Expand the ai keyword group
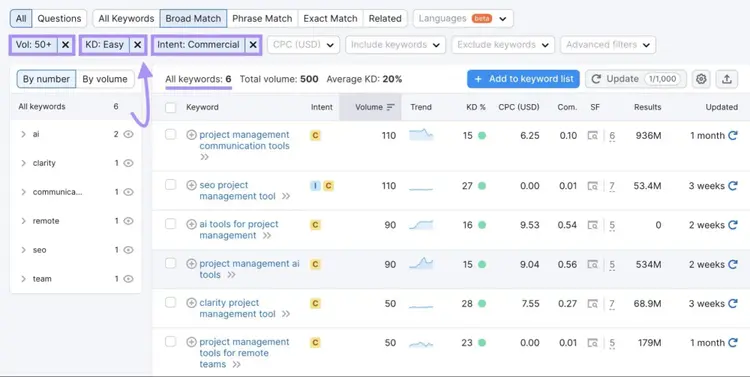Screen dimensions: 750x377 point(23,134)
